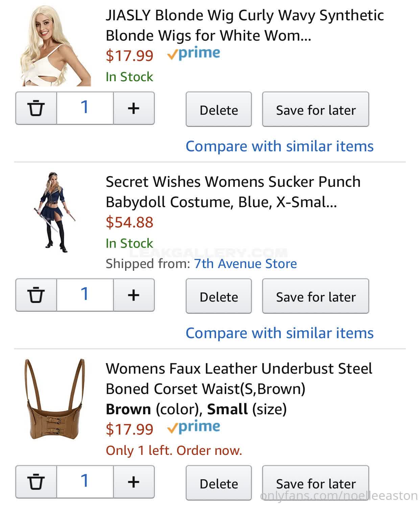Click trash icon for blonde wig item
This screenshot has height=505, width=420.
click(x=36, y=108)
